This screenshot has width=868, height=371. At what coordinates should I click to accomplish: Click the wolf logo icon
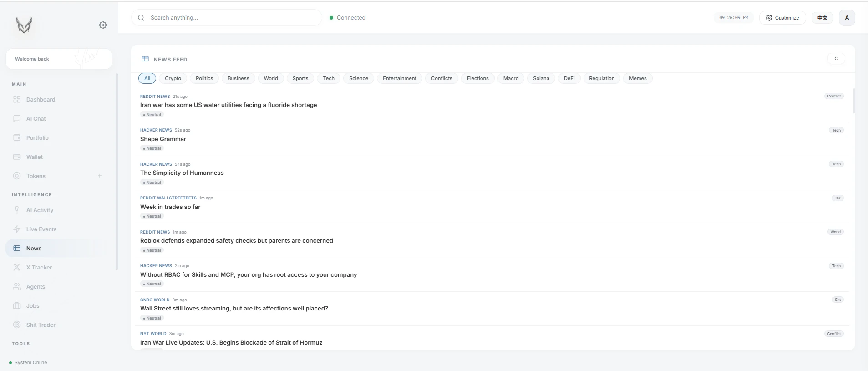24,25
